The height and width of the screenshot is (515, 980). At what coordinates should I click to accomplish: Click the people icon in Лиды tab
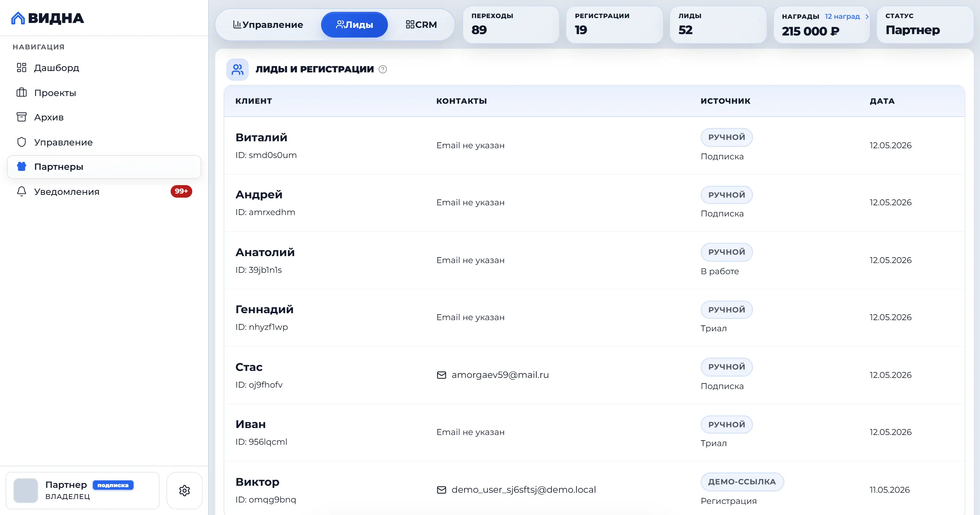point(340,24)
